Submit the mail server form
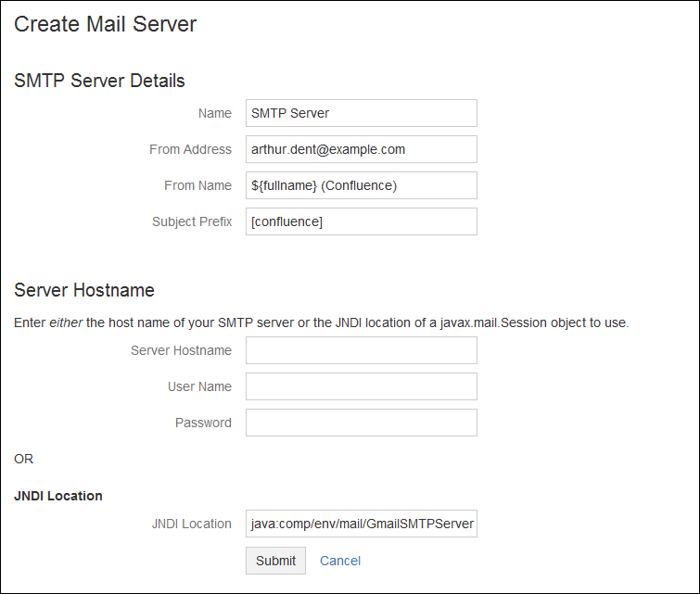 [275, 561]
